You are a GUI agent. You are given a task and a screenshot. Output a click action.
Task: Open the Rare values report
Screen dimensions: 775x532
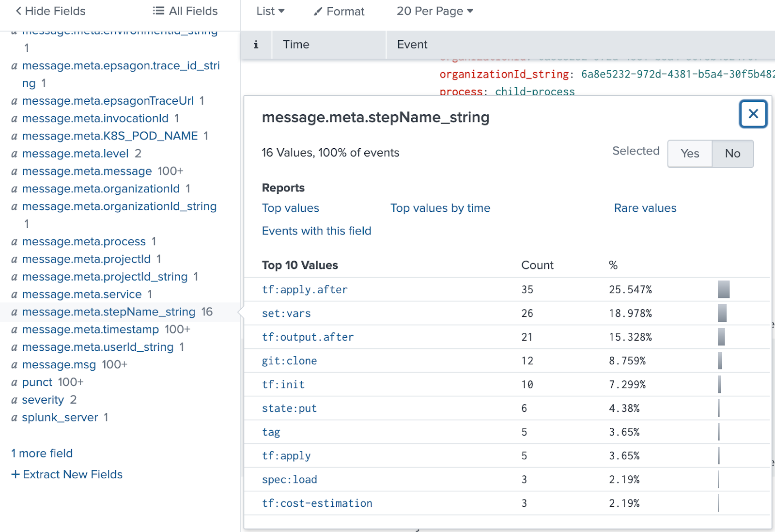pyautogui.click(x=645, y=208)
